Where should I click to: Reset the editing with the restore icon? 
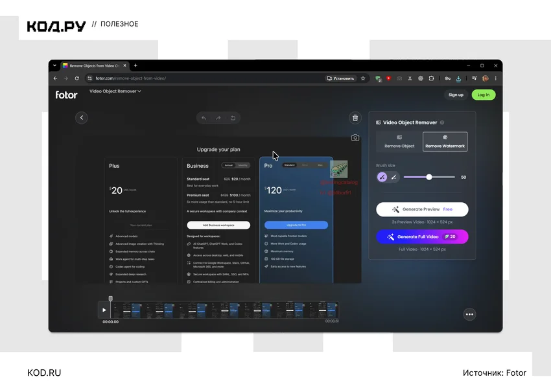[x=233, y=118]
